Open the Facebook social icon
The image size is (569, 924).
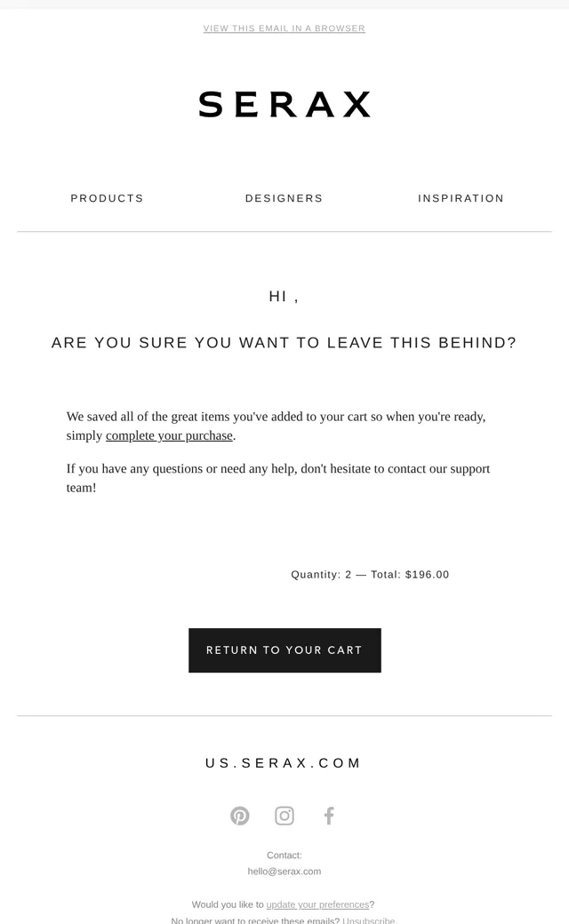tap(329, 816)
